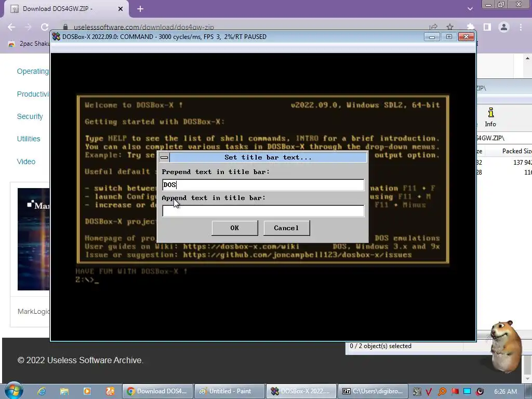This screenshot has height=399, width=532.
Task: Switch to DOSBox-X 2022 taskbar button
Action: (x=301, y=391)
